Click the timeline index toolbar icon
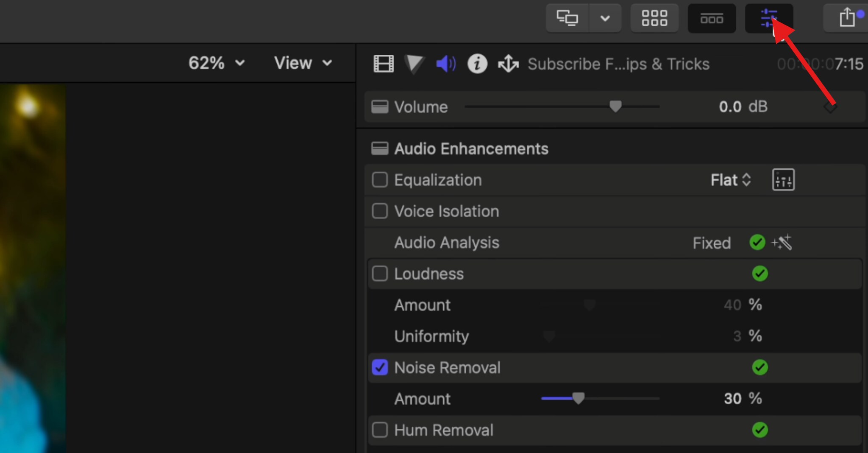 [x=712, y=18]
